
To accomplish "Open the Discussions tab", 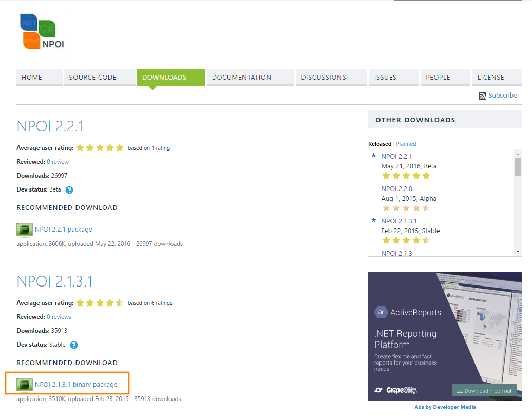I will tap(332, 78).
